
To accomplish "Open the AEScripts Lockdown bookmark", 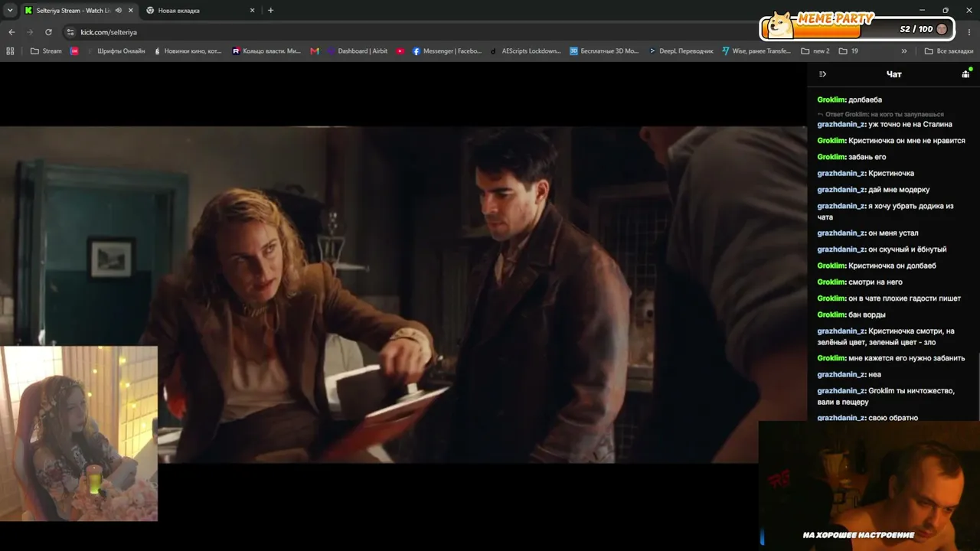I will 525,51.
